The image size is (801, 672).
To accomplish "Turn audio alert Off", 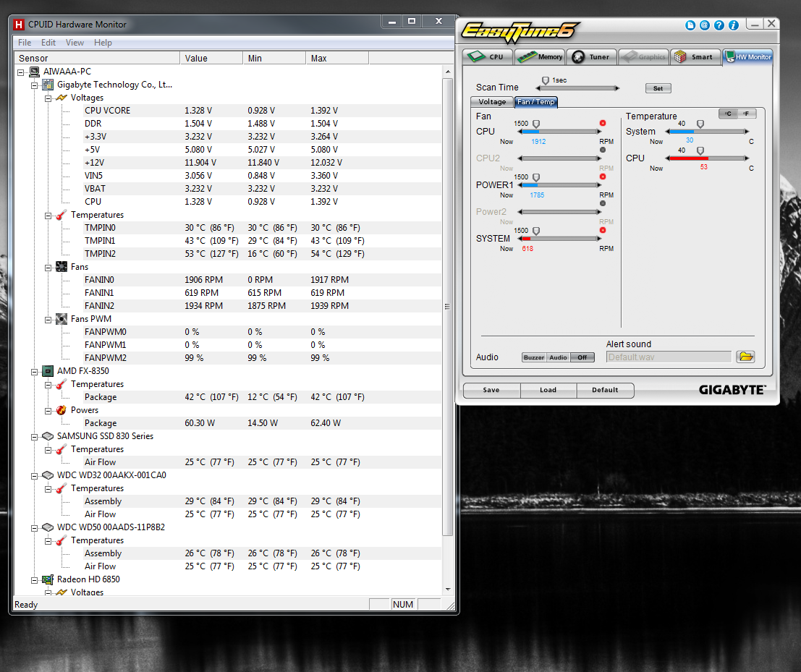I will [582, 357].
